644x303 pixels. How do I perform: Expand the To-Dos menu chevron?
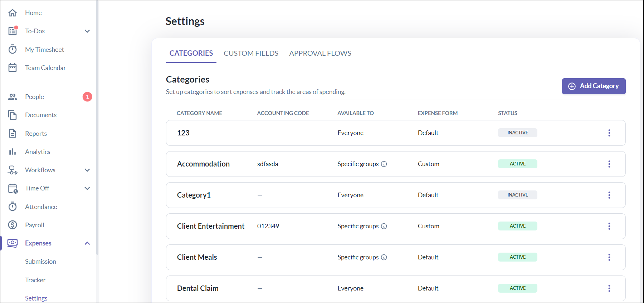pyautogui.click(x=87, y=31)
